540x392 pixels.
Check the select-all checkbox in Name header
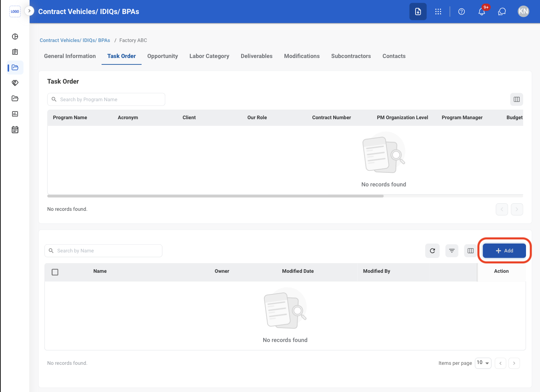coord(55,272)
